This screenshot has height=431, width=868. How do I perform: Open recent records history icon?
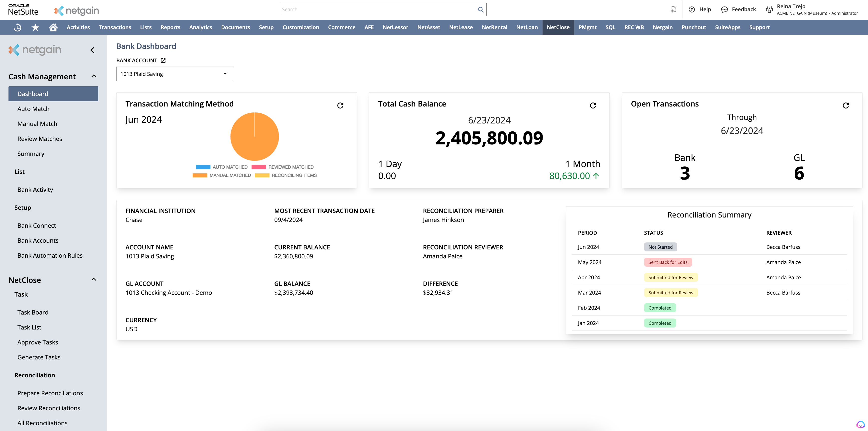17,27
